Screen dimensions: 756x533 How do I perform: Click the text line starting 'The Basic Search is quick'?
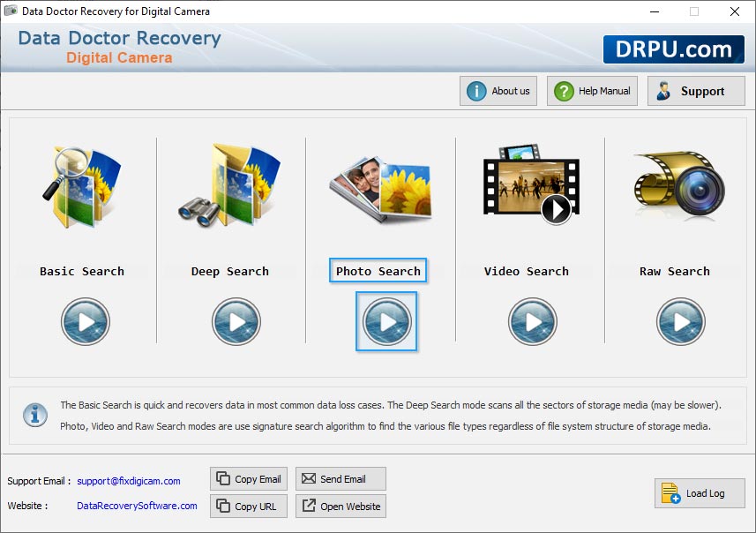391,405
